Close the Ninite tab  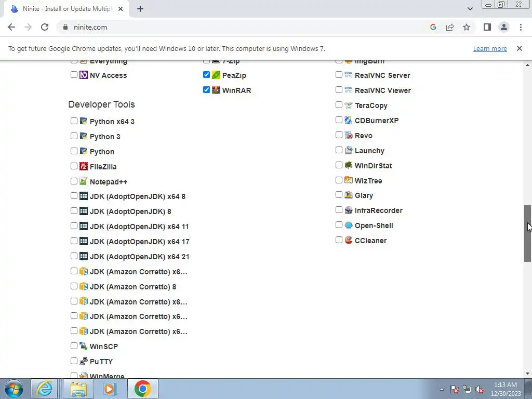pyautogui.click(x=121, y=9)
